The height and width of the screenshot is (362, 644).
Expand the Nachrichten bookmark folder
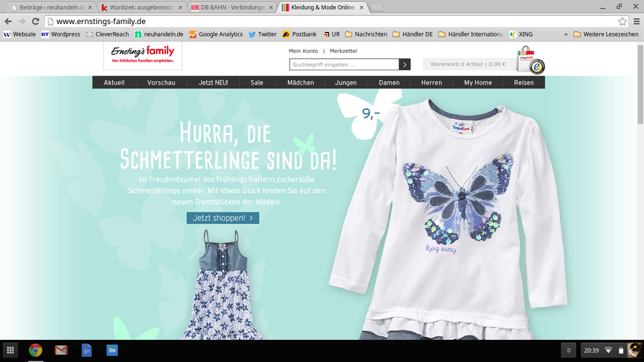366,35
